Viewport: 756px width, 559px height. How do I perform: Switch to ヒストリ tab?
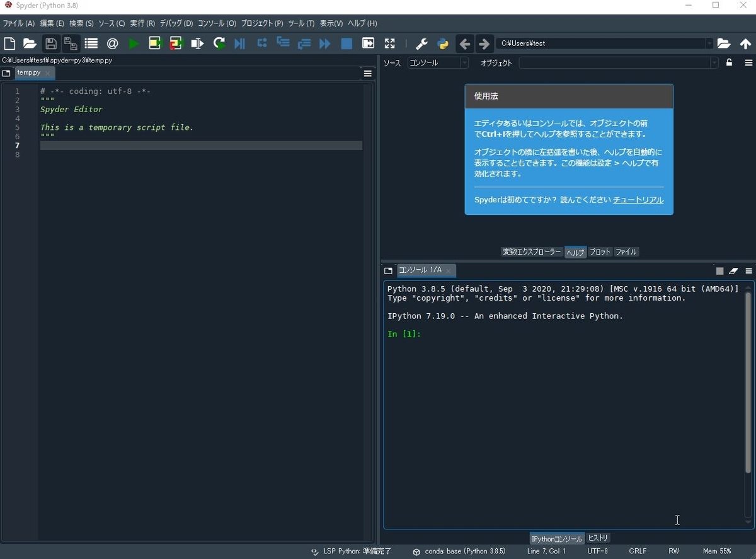[598, 538]
